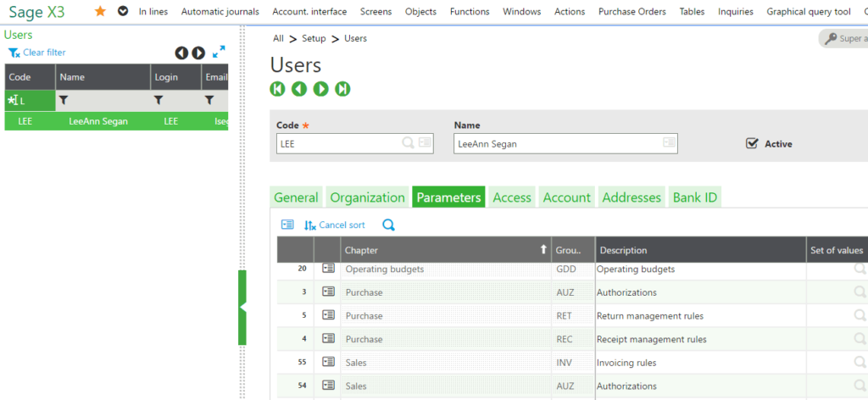868x400 pixels.
Task: Click Clear filter in Users list
Action: [36, 53]
